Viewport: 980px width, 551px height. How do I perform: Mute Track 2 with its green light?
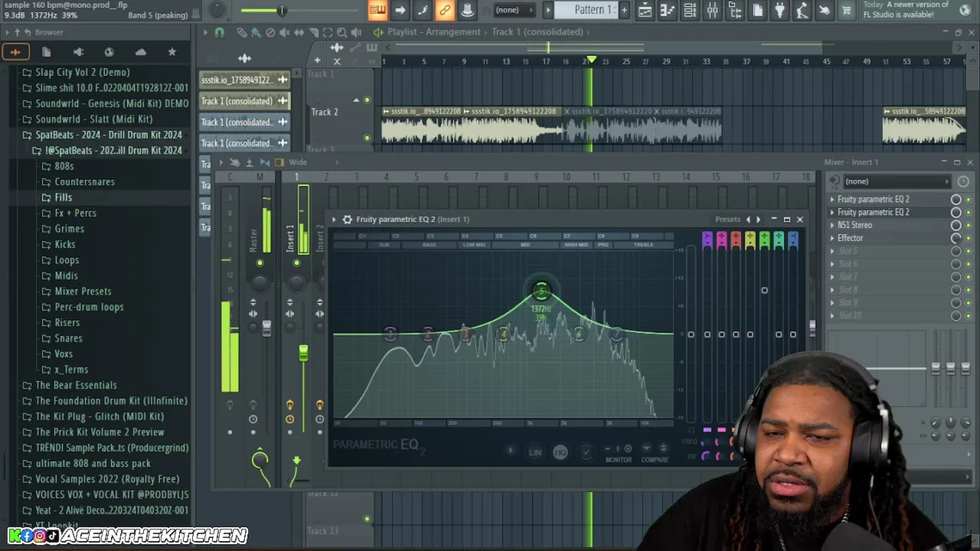[x=367, y=100]
